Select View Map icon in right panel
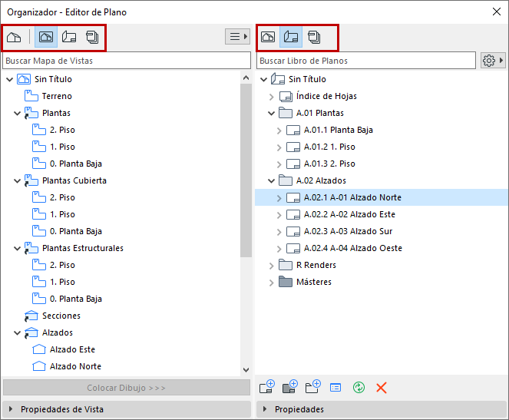Viewport: 509px width, 420px height. tap(268, 37)
